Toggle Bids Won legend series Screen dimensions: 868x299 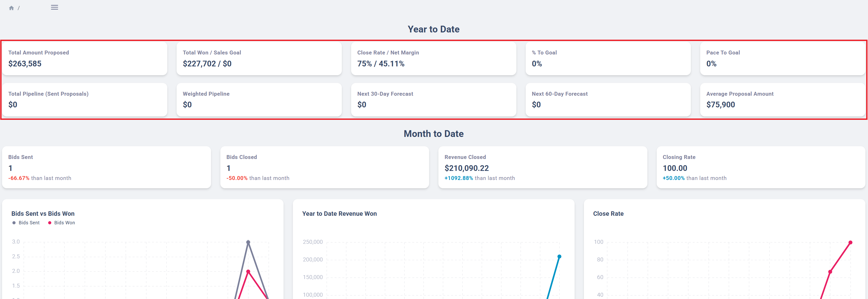click(62, 223)
